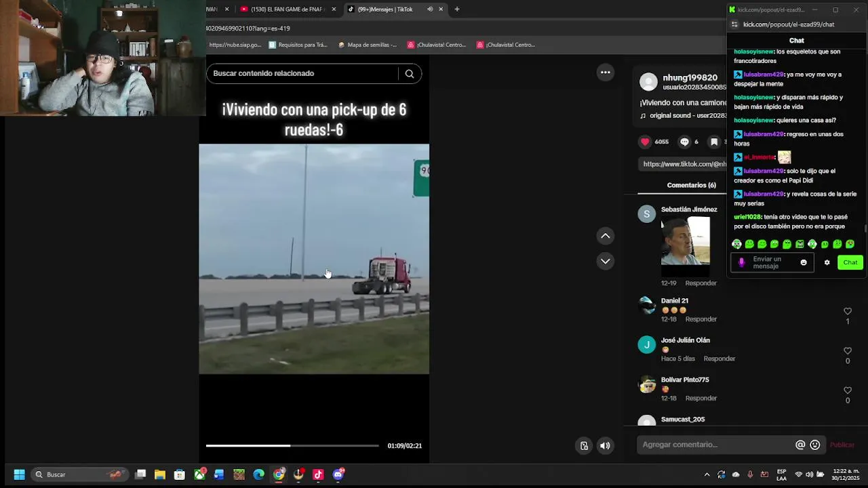
Task: Click the Buscar contenido relacionado search field
Action: [302, 73]
